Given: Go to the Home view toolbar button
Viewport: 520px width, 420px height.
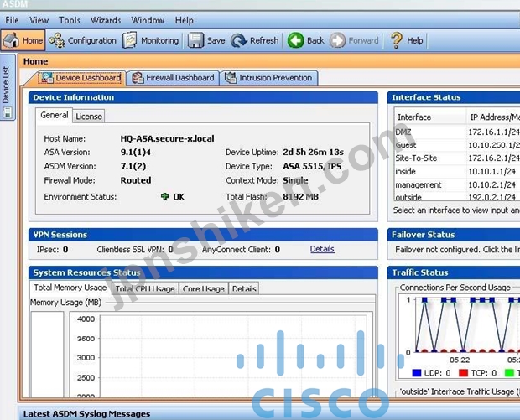Looking at the screenshot, I should pos(23,40).
